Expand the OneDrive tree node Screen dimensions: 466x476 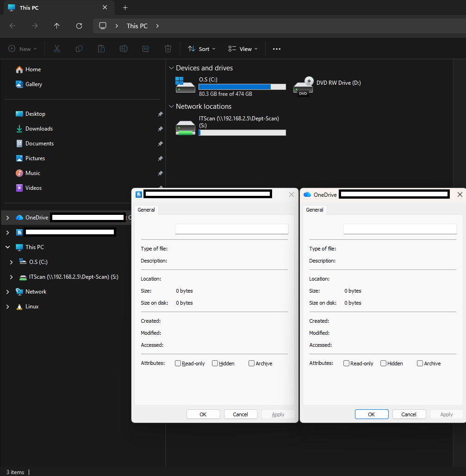[x=7, y=218]
